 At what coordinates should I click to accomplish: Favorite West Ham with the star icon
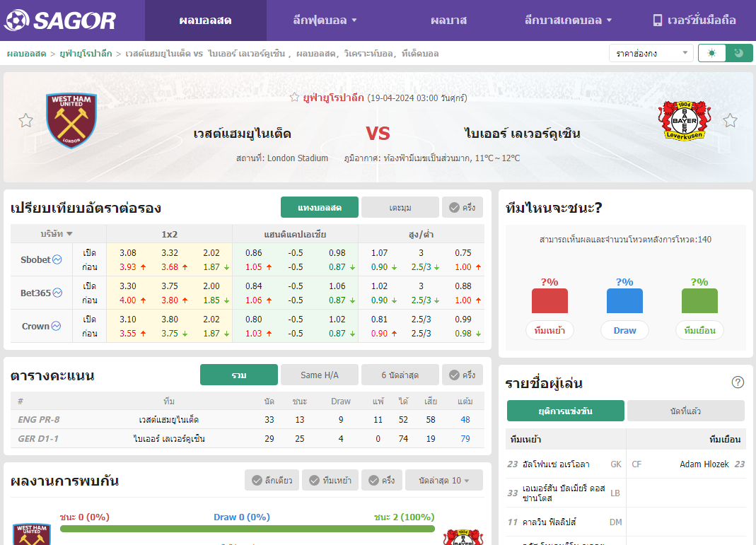pos(25,120)
